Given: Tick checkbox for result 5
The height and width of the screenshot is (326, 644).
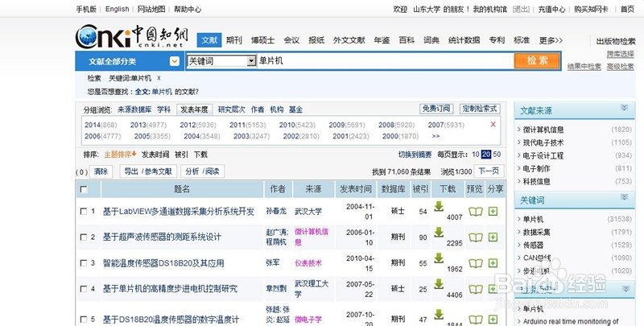Looking at the screenshot, I should [84, 320].
